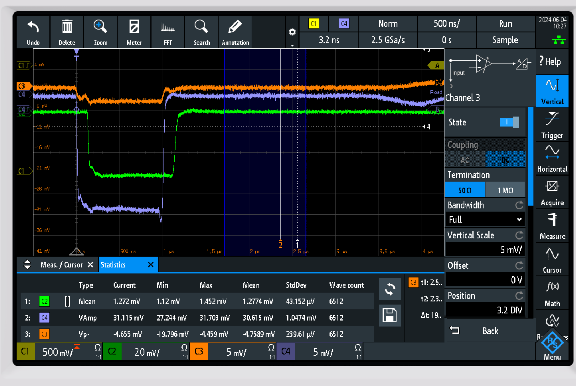Save the statistics using floppy disk icon
Viewport: 576px width, 392px height.
pyautogui.click(x=390, y=315)
